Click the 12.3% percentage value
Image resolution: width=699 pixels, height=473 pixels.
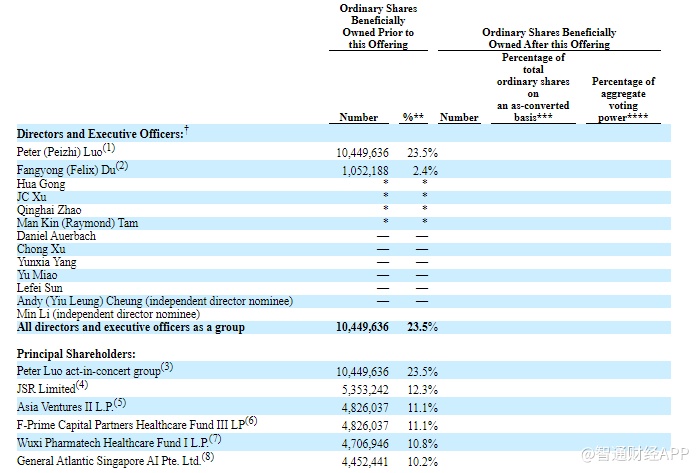click(x=423, y=390)
